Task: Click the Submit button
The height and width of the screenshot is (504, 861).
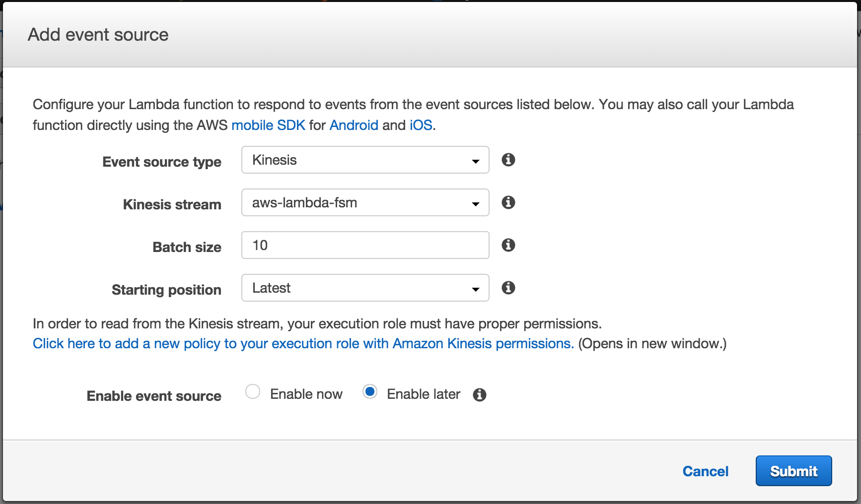Action: [793, 471]
